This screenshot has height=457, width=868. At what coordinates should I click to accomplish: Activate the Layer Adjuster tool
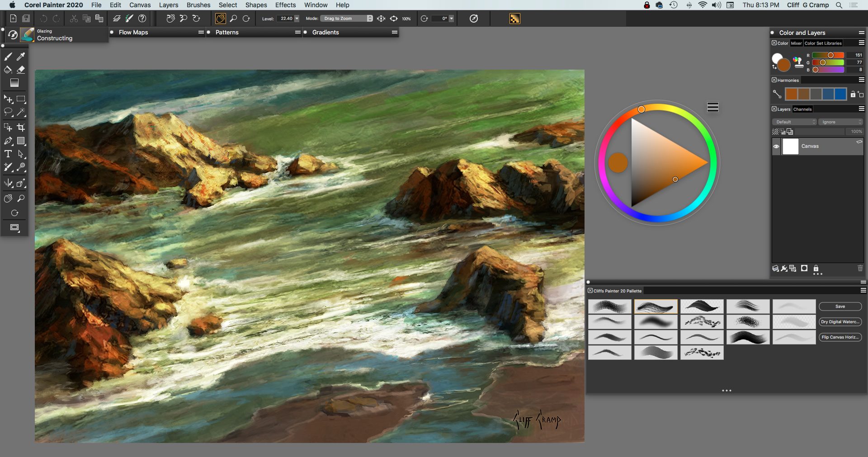point(8,99)
